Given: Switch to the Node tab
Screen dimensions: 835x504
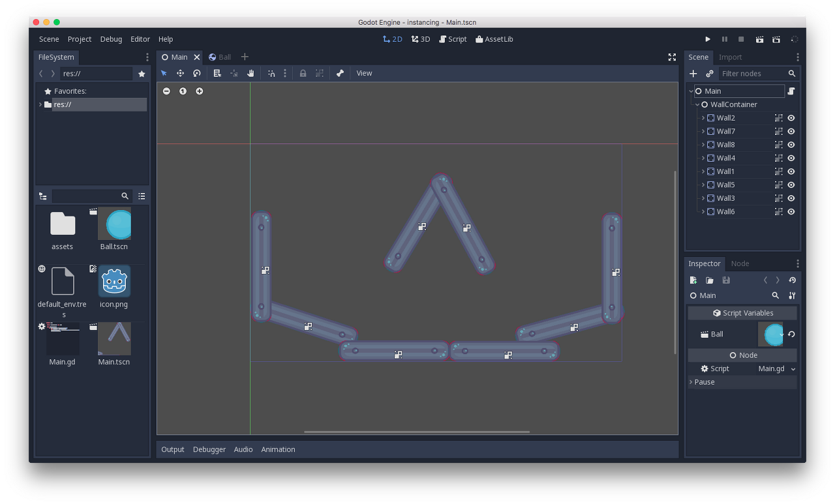Looking at the screenshot, I should [x=740, y=263].
